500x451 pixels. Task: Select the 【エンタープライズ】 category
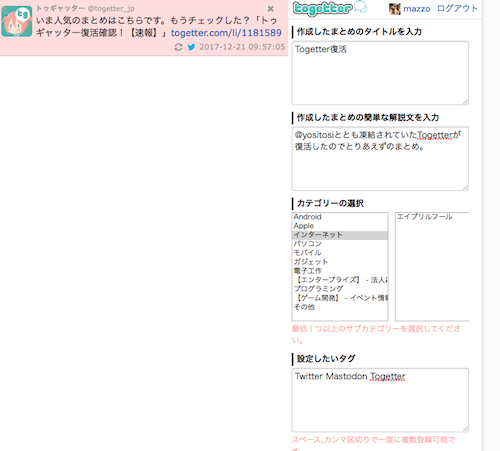coord(340,280)
